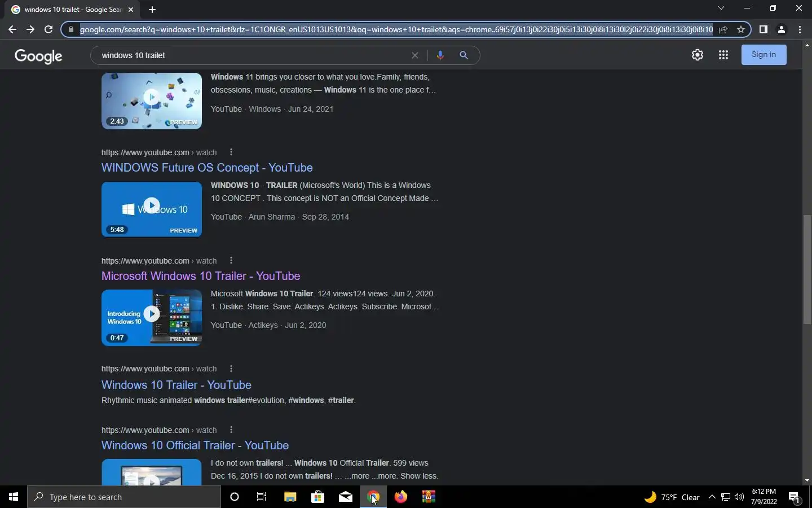Open options for the WINDOWS Future OS Concept result
This screenshot has height=508, width=812.
[231, 152]
